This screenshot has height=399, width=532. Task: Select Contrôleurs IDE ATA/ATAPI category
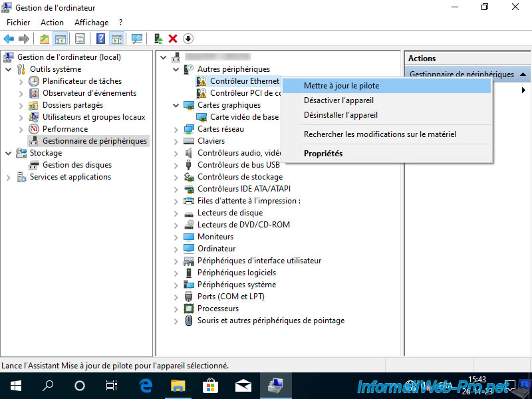244,189
